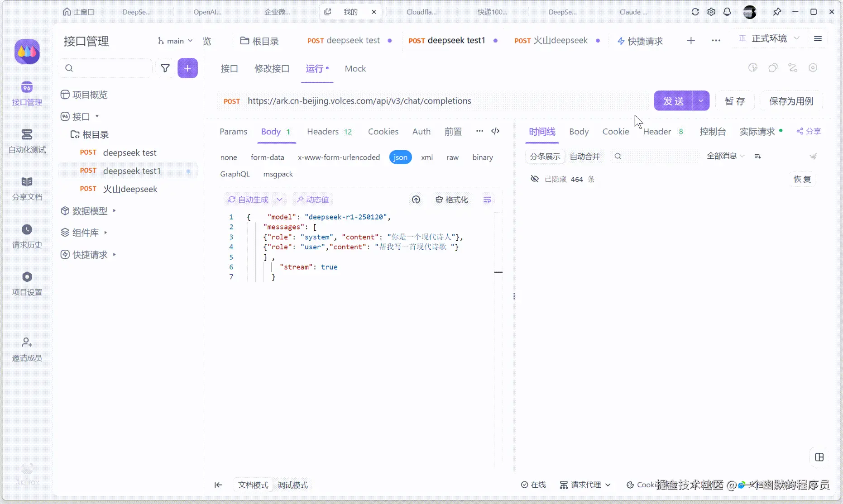Select the msgpack body type

point(278,174)
